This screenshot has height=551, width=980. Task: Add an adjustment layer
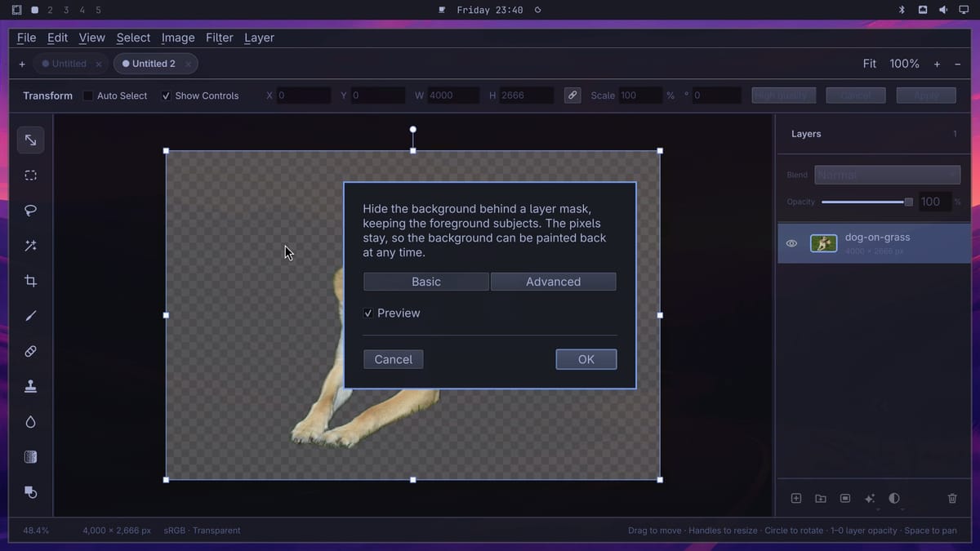pos(894,499)
